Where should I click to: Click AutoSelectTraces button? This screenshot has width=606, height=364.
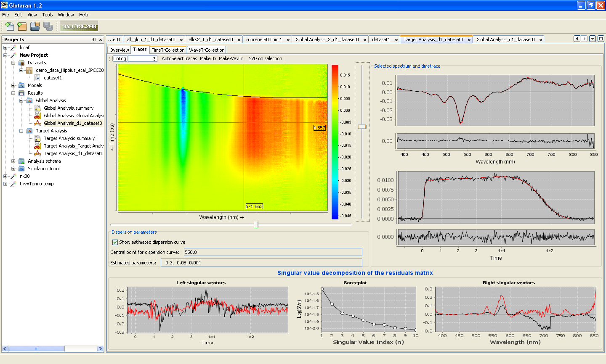[179, 58]
